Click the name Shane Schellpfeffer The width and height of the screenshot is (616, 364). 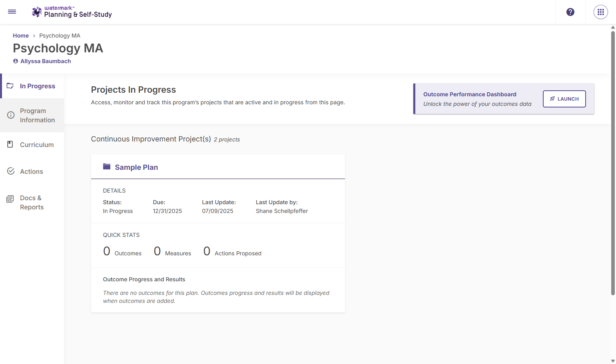click(282, 211)
